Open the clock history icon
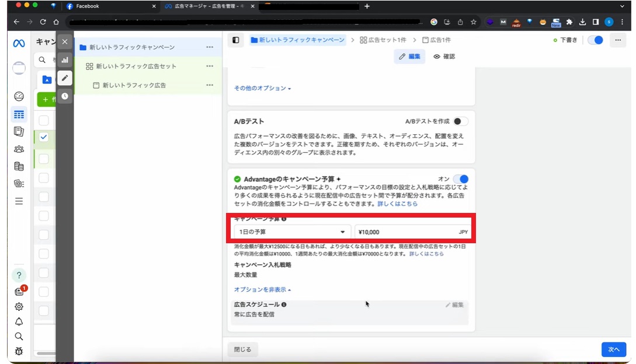This screenshot has height=364, width=636. (x=65, y=96)
